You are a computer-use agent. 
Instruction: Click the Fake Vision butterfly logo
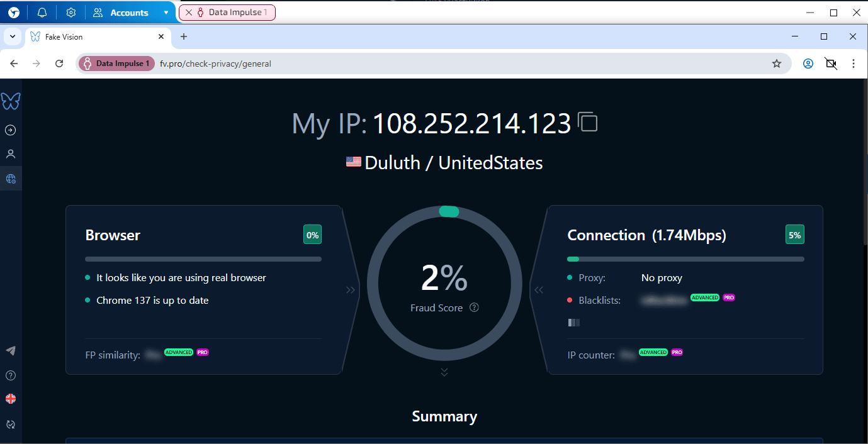pyautogui.click(x=11, y=101)
